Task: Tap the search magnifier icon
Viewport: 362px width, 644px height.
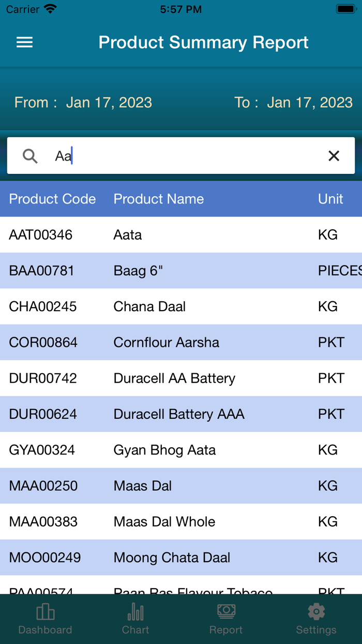Action: [31, 156]
